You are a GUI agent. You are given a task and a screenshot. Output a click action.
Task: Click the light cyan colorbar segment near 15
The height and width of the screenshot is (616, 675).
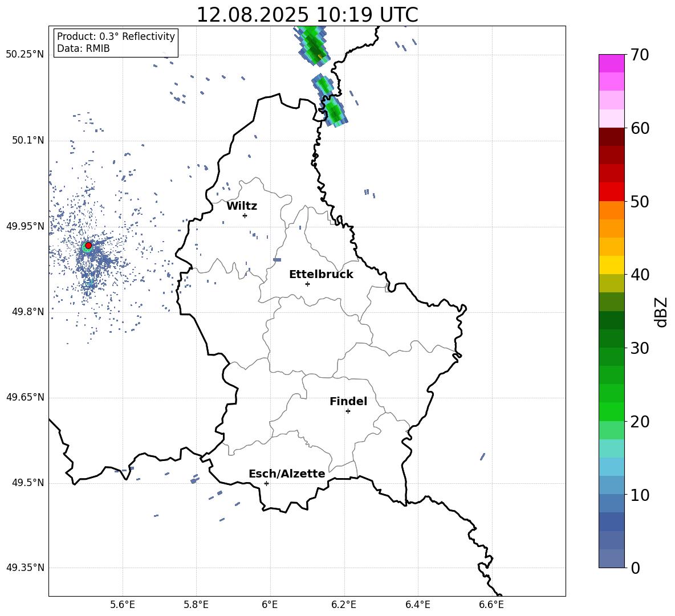click(612, 448)
